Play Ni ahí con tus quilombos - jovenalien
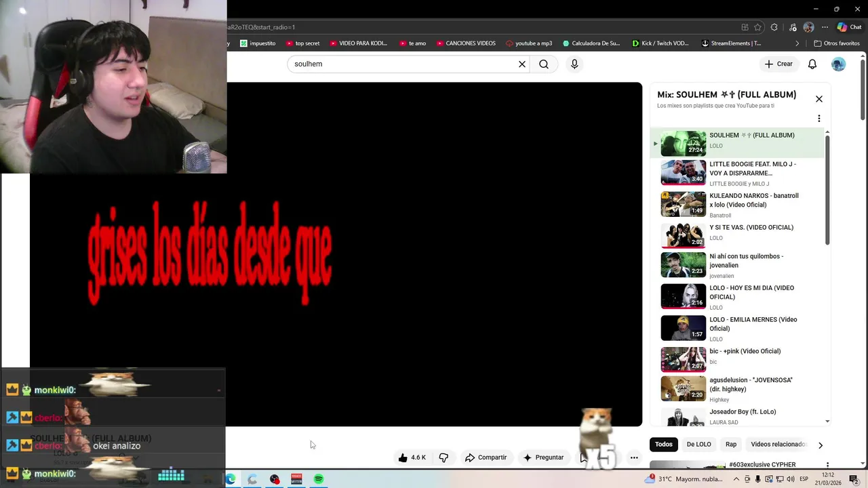Viewport: 868px width, 488px height. click(x=737, y=265)
